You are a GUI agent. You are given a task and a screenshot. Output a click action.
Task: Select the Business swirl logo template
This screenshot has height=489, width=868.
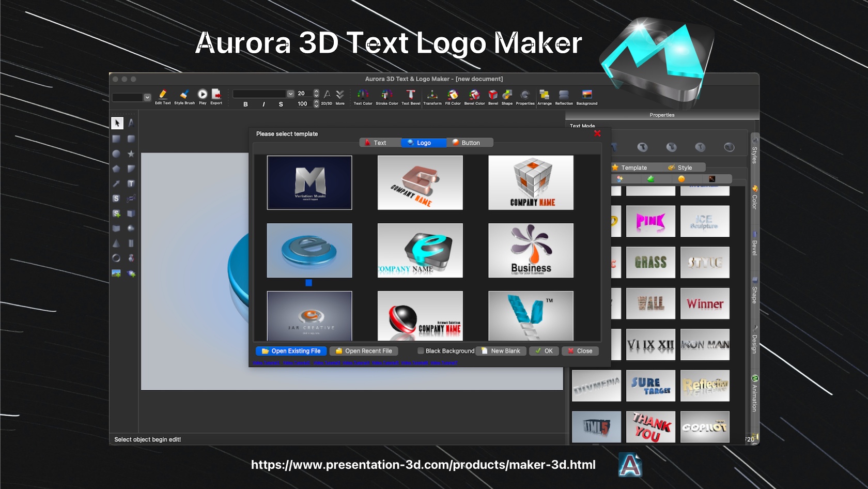point(531,250)
